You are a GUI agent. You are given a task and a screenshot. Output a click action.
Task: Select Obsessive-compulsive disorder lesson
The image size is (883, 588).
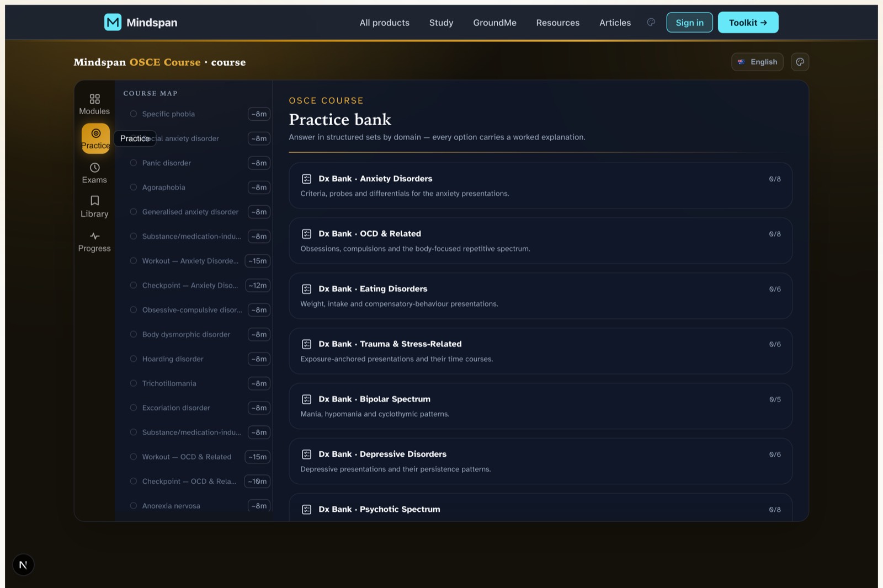click(x=199, y=310)
